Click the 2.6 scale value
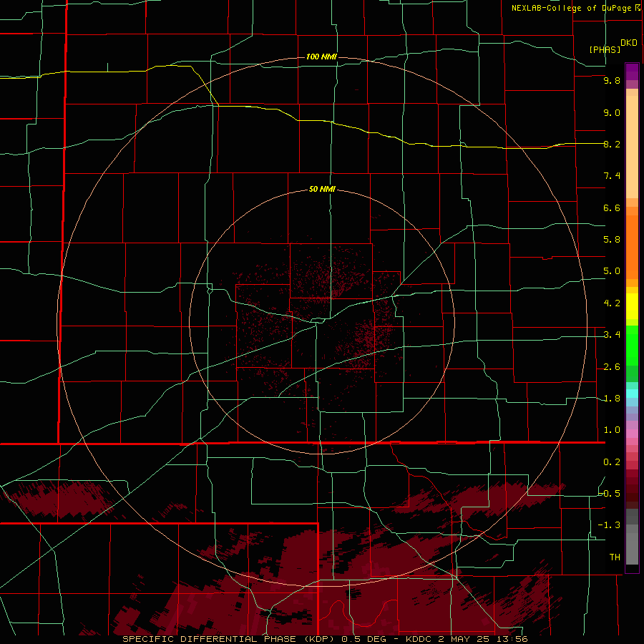The width and height of the screenshot is (644, 644). (x=612, y=367)
